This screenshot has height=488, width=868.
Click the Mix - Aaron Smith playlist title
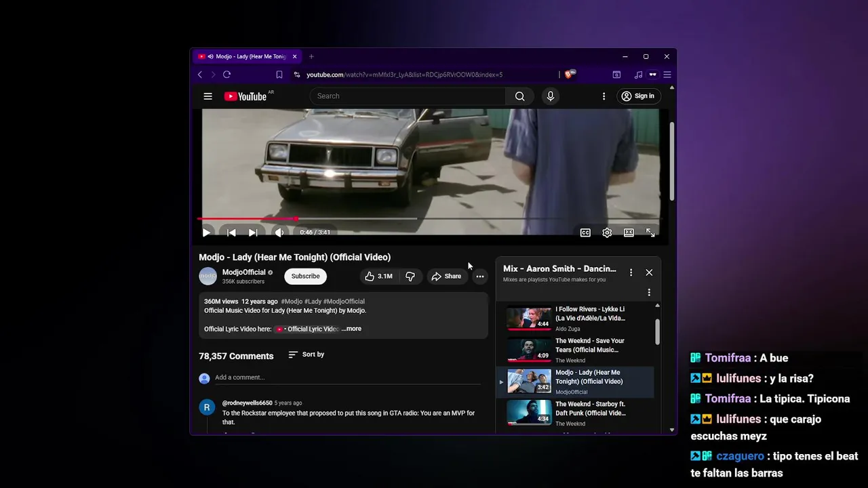point(559,268)
